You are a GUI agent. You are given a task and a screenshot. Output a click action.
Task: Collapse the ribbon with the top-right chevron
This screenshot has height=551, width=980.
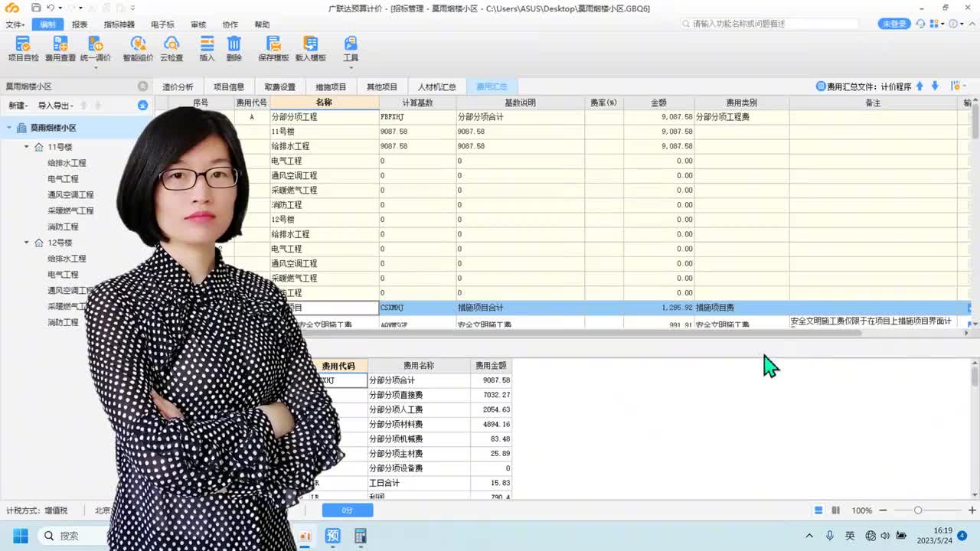pyautogui.click(x=972, y=24)
